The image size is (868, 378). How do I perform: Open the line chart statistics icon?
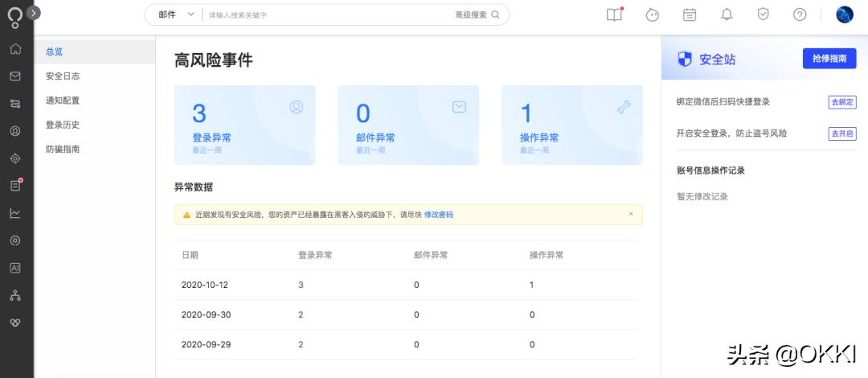[15, 213]
